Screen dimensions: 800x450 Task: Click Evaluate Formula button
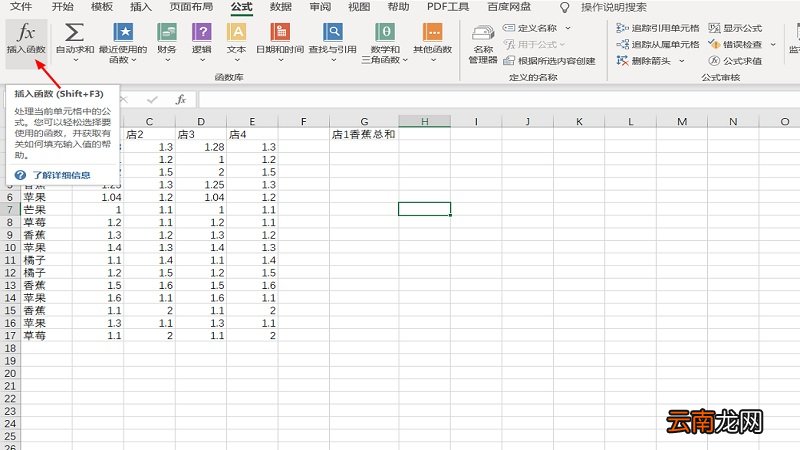(x=735, y=61)
